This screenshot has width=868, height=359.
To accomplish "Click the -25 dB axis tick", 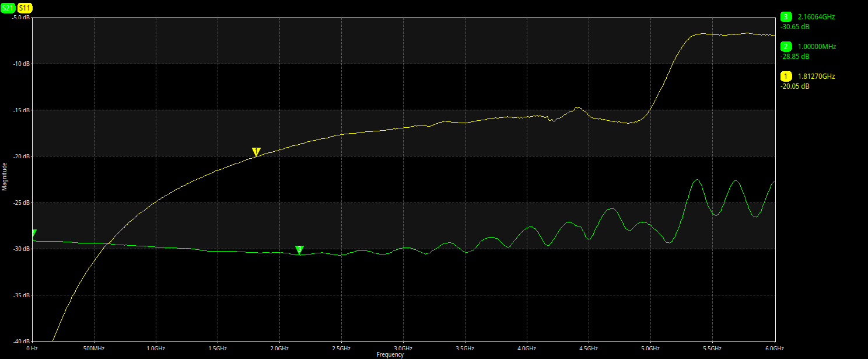I will tap(22, 203).
